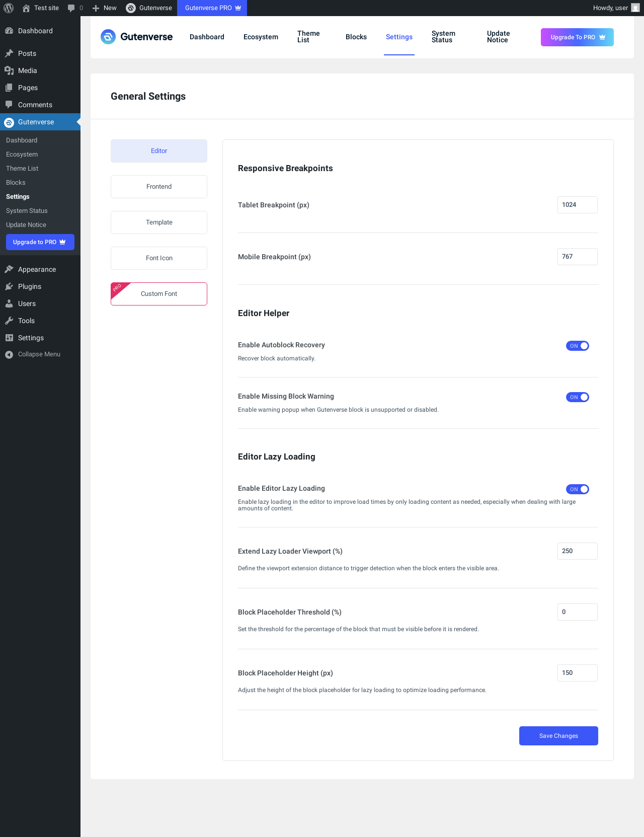The height and width of the screenshot is (837, 644).
Task: Switch to Font Icon settings section
Action: 159,258
